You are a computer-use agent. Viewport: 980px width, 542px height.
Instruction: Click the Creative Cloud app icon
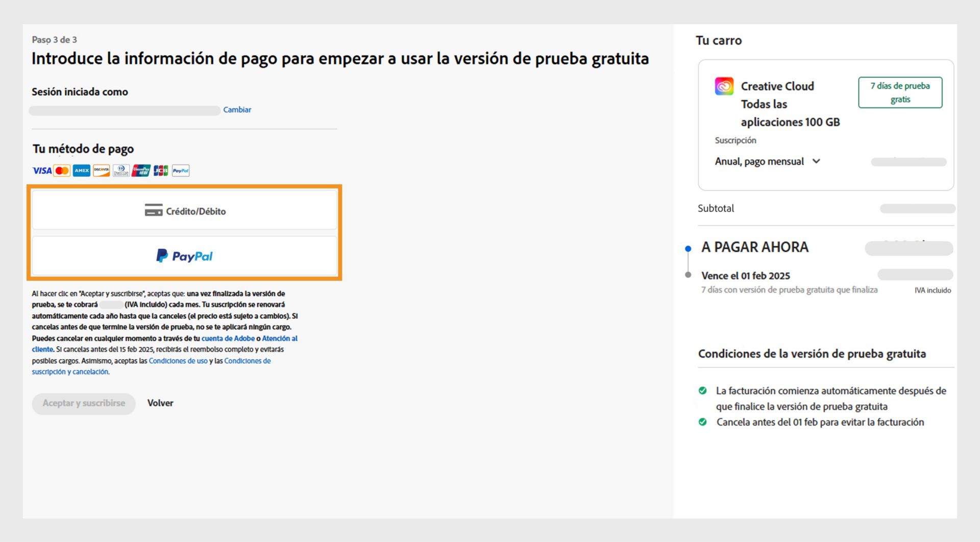pyautogui.click(x=724, y=86)
